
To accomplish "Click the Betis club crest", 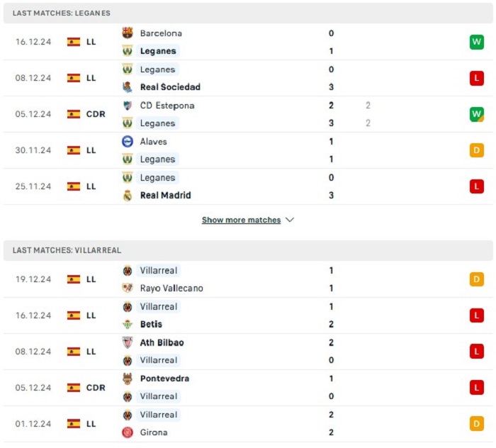I will click(128, 324).
